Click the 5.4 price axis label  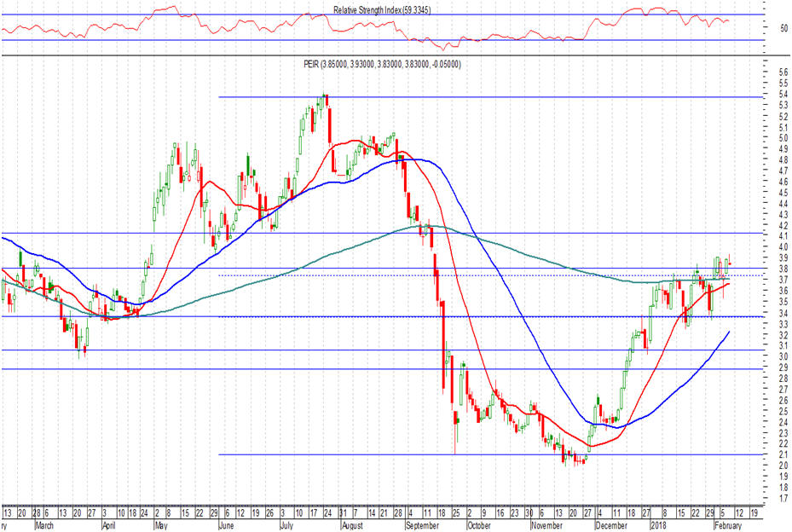pos(783,94)
